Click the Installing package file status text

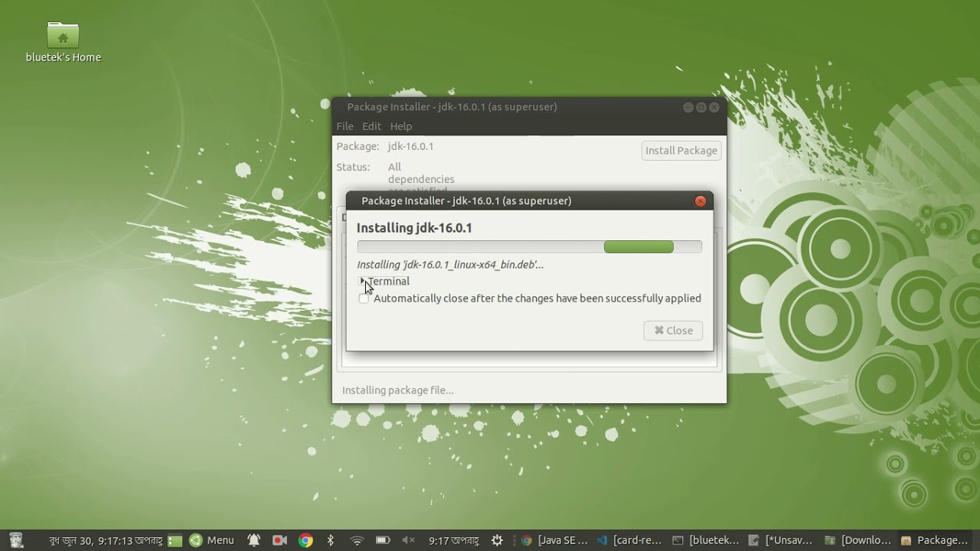[397, 390]
